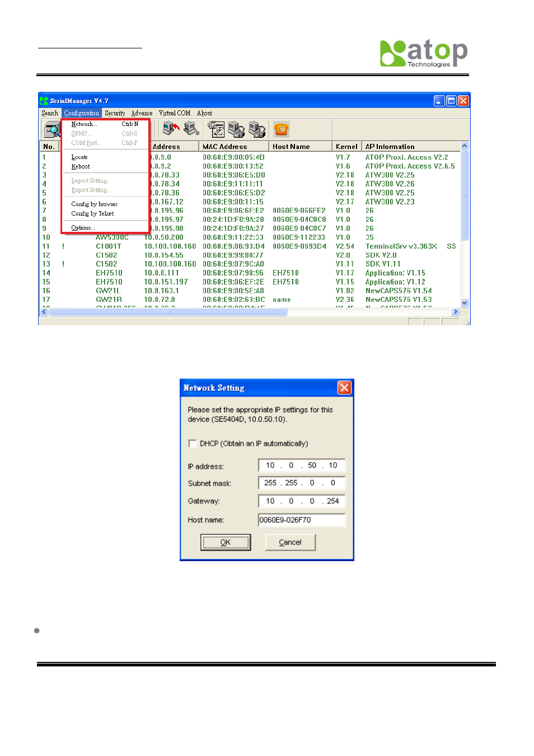
Task: Select Config by Telnet menu entry
Action: pos(105,214)
